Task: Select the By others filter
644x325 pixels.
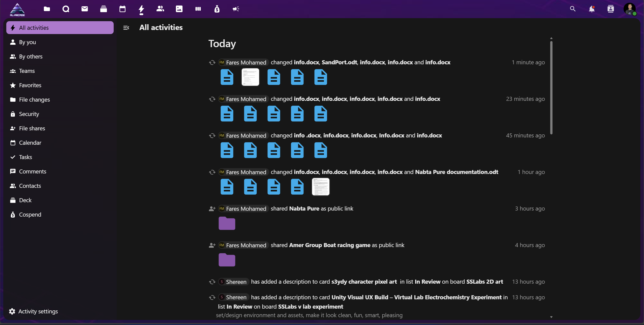Action: click(31, 56)
